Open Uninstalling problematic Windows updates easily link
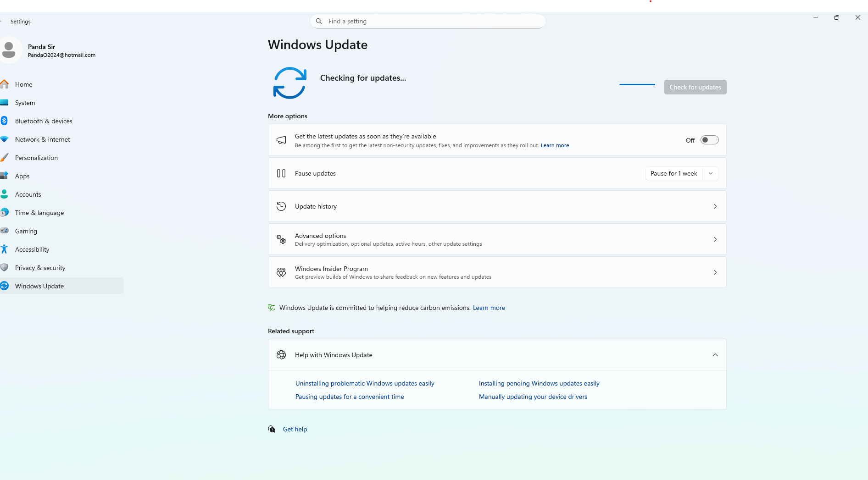868x480 pixels. 365,383
